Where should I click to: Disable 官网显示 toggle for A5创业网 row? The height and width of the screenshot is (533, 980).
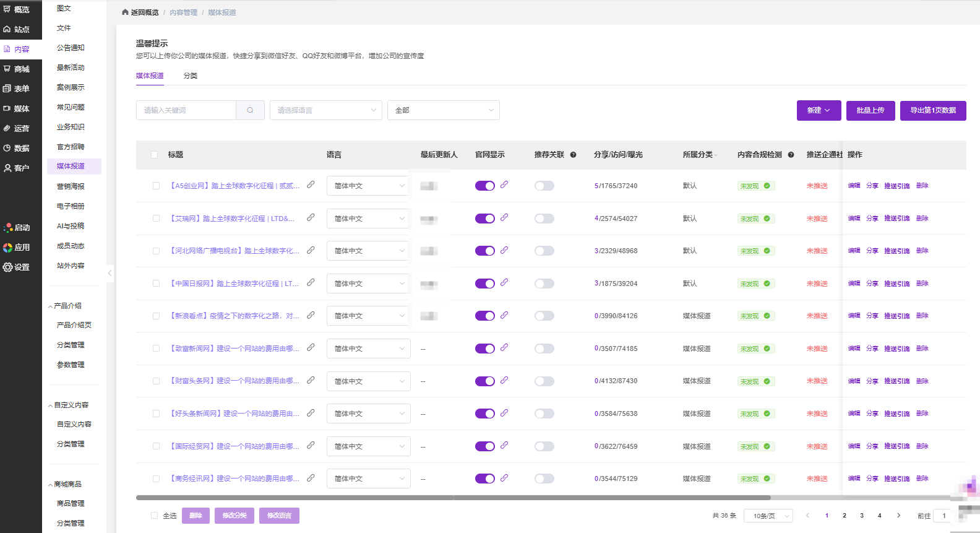click(x=484, y=186)
